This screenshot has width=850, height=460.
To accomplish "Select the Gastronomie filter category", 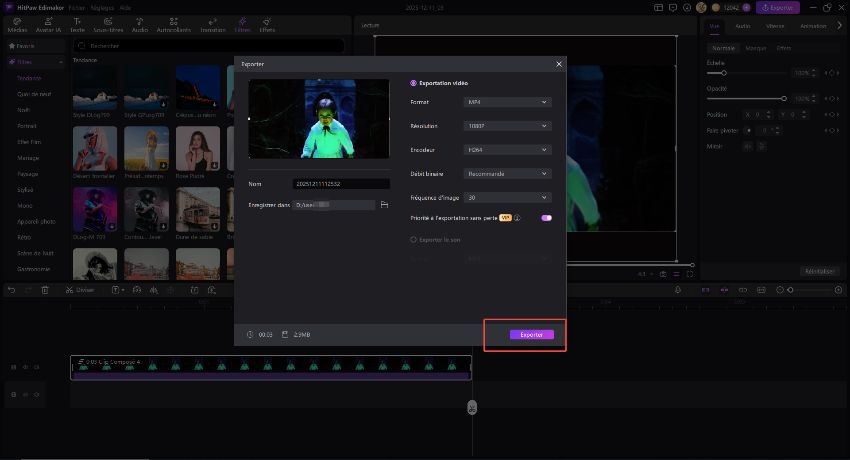I will [34, 269].
